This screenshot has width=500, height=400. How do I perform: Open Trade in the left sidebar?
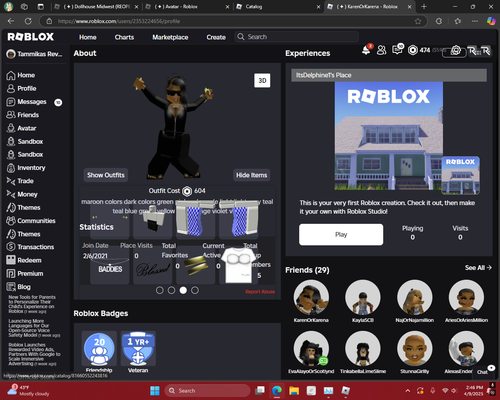tap(20, 181)
